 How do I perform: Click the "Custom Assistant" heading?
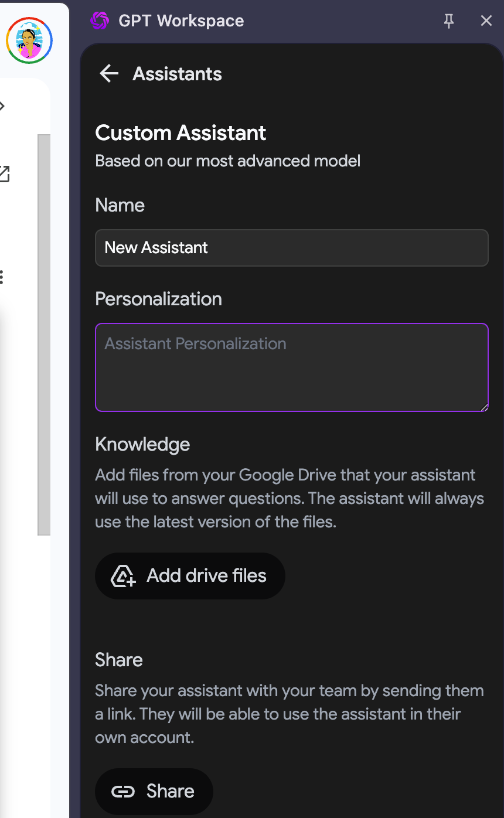[x=181, y=133]
